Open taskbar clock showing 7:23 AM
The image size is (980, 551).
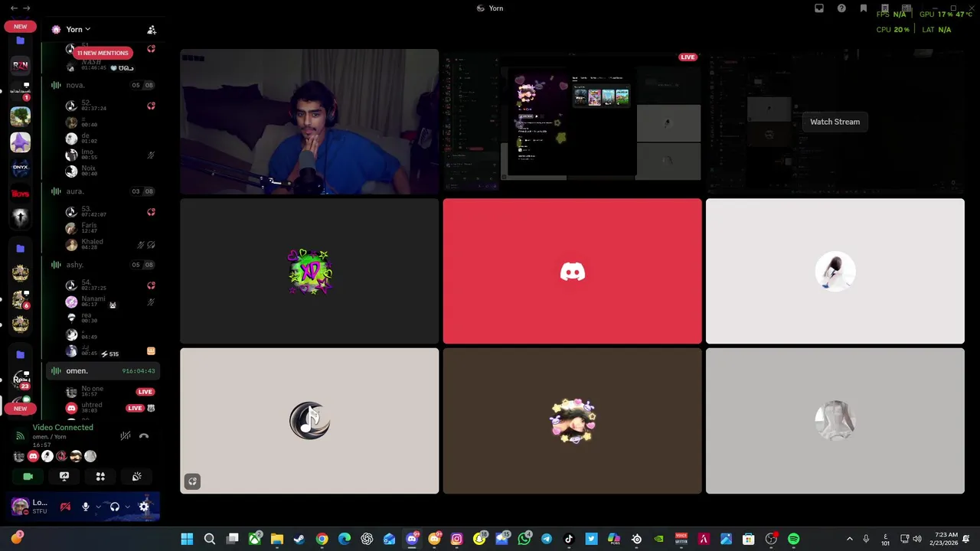point(946,540)
